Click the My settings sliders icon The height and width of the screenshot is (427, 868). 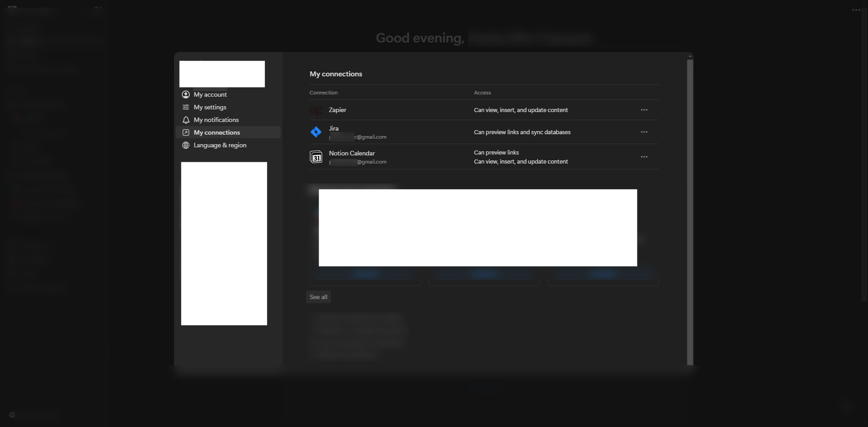point(186,107)
